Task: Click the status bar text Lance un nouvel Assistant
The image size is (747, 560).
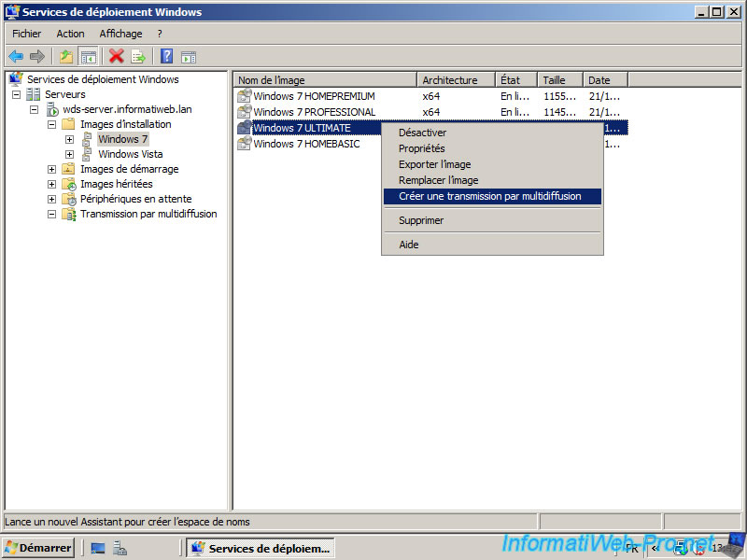Action: [127, 522]
